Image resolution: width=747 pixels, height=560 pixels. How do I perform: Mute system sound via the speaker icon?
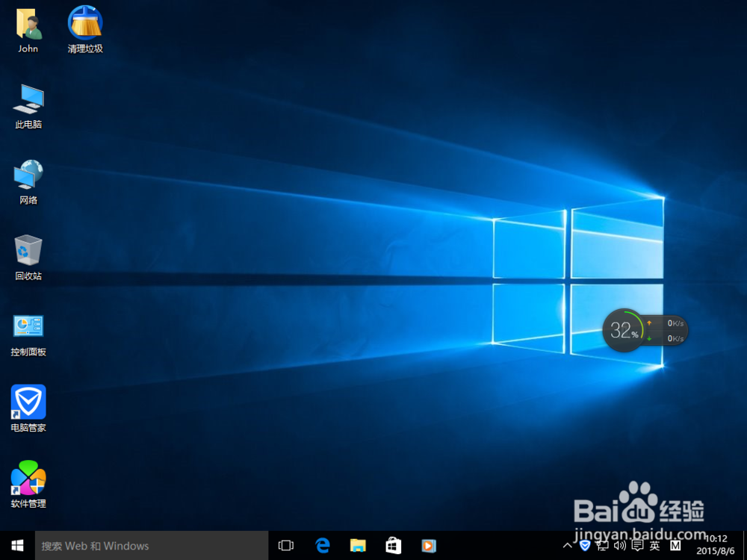pos(620,546)
